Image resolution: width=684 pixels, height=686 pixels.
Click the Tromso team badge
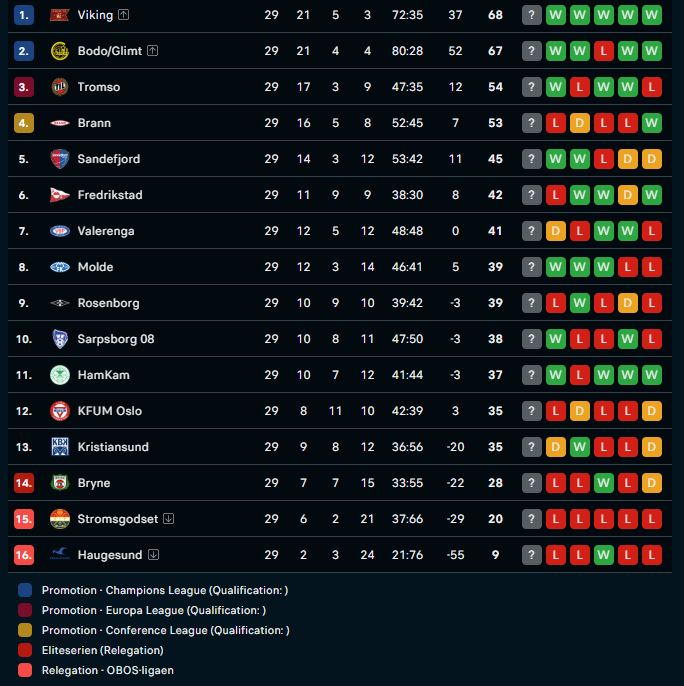click(x=59, y=87)
